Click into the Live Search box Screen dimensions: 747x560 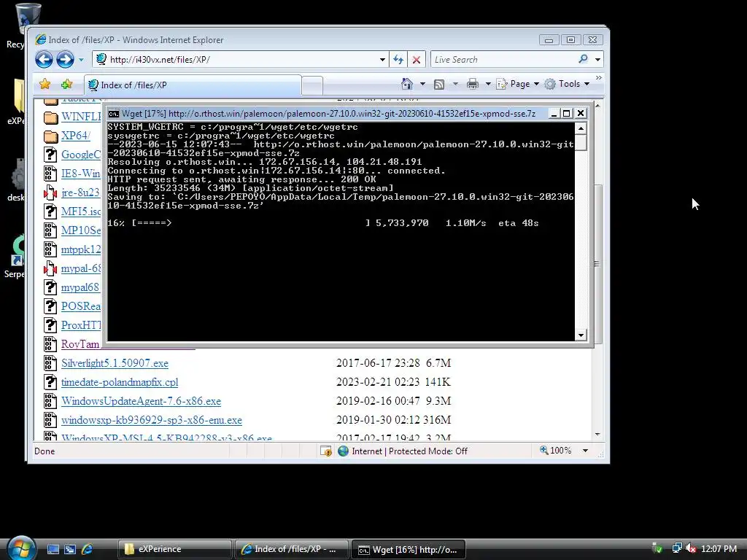(x=503, y=60)
